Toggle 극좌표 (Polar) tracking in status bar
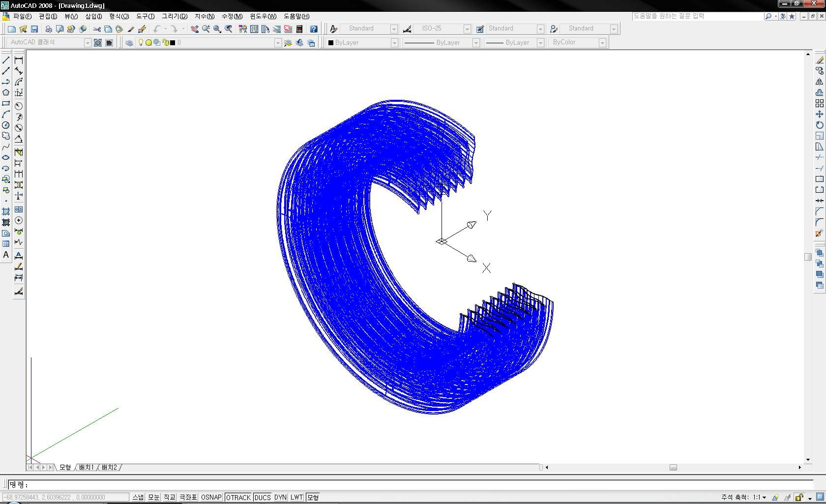826x504 pixels. pyautogui.click(x=188, y=497)
